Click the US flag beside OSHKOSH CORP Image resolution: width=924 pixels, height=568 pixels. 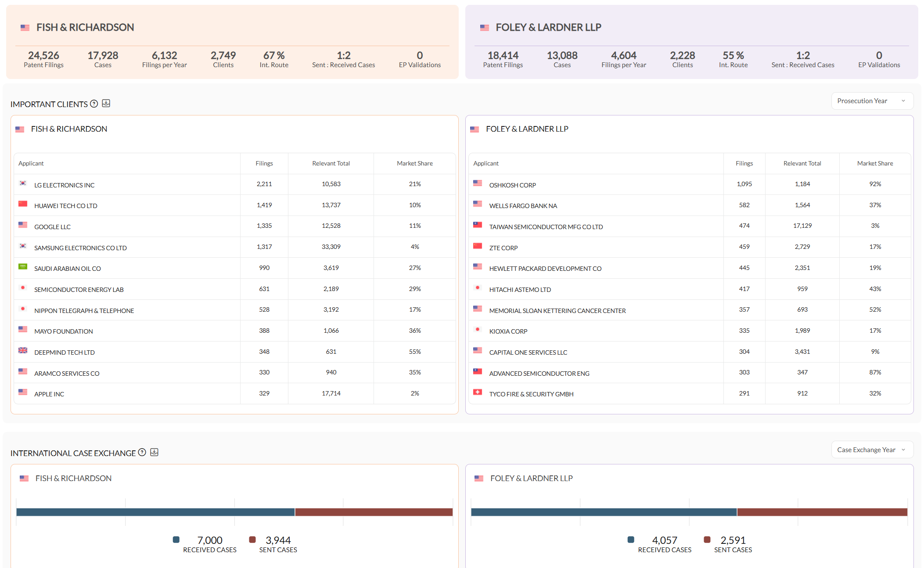tap(478, 183)
